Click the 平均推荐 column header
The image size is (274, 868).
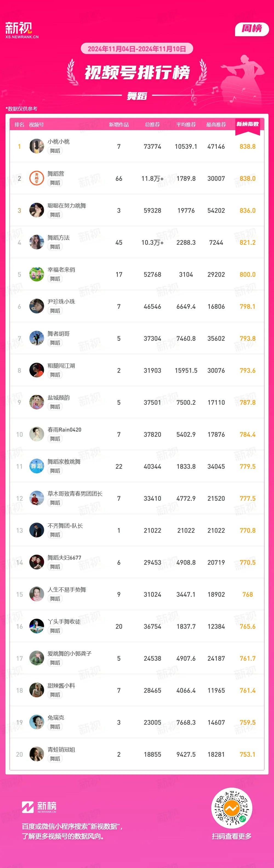tap(186, 125)
